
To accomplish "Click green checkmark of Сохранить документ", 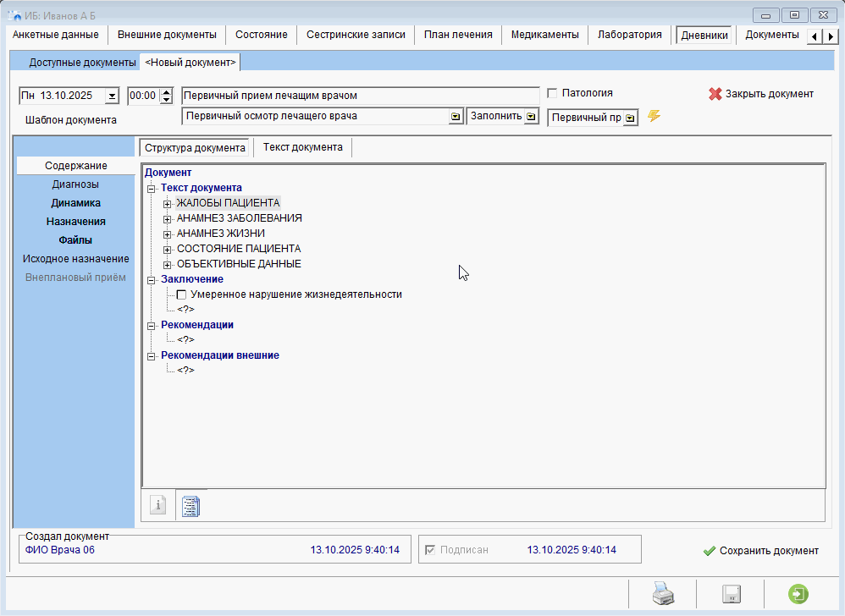I will click(710, 551).
